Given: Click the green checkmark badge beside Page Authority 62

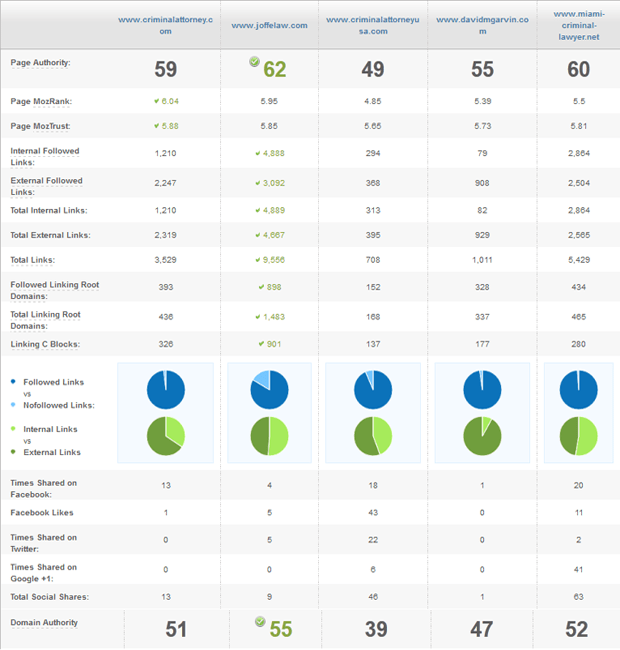Looking at the screenshot, I should (254, 62).
